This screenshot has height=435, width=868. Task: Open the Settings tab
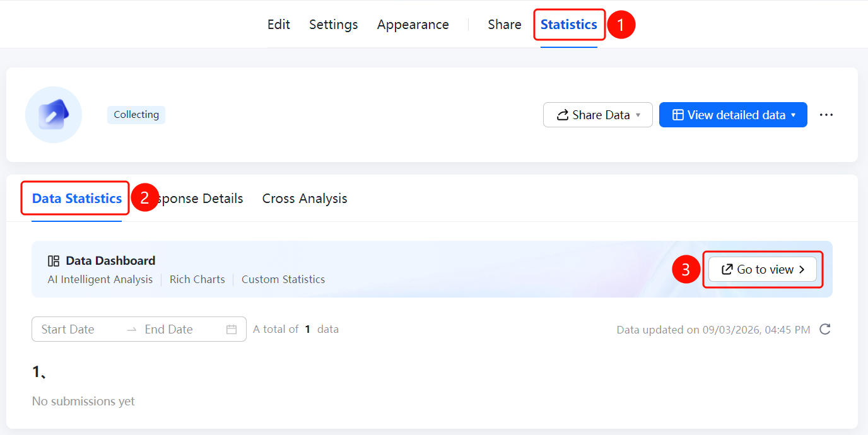tap(334, 25)
